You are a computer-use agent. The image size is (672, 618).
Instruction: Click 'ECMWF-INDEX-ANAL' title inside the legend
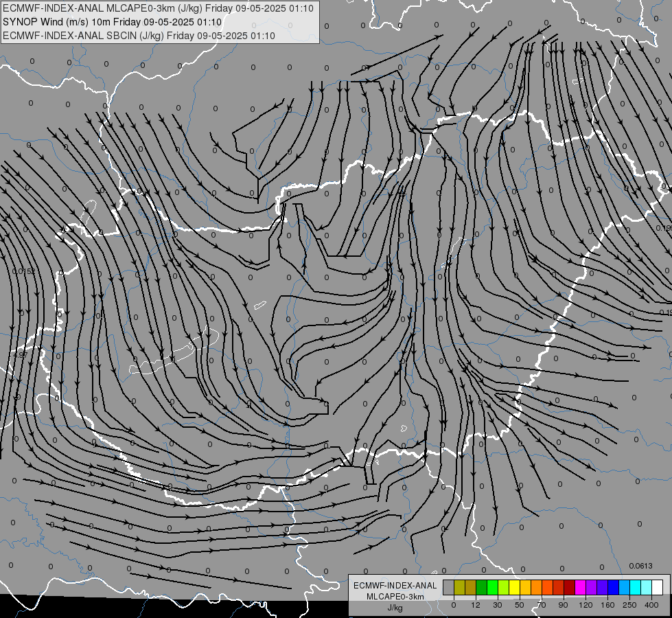(x=395, y=586)
